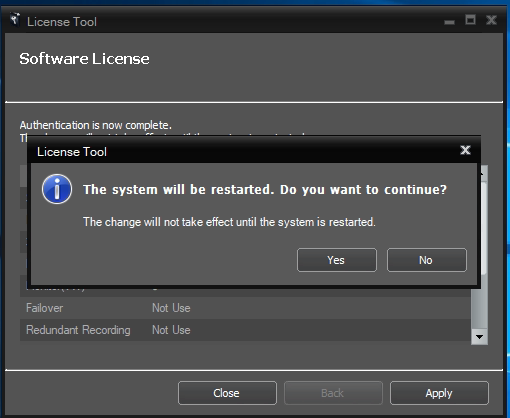Click the license list scroll down arrow
This screenshot has width=510, height=418.
tap(479, 337)
